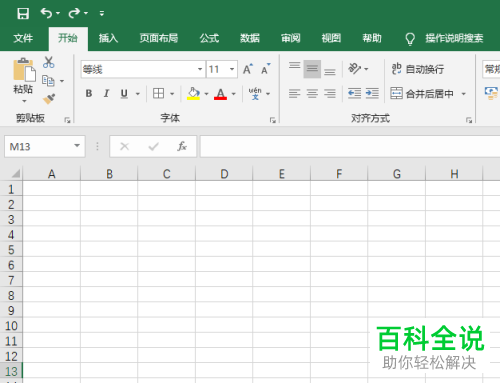This screenshot has width=500, height=383.
Task: Open the 字体 dialog launcher
Action: click(273, 120)
